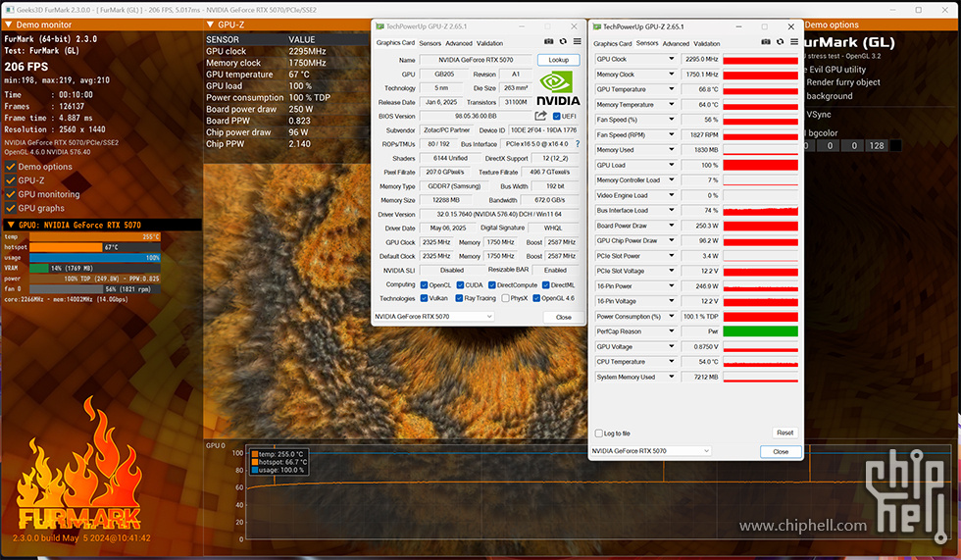Toggle the Vulkan checkbox
This screenshot has width=961, height=560.
[x=424, y=298]
